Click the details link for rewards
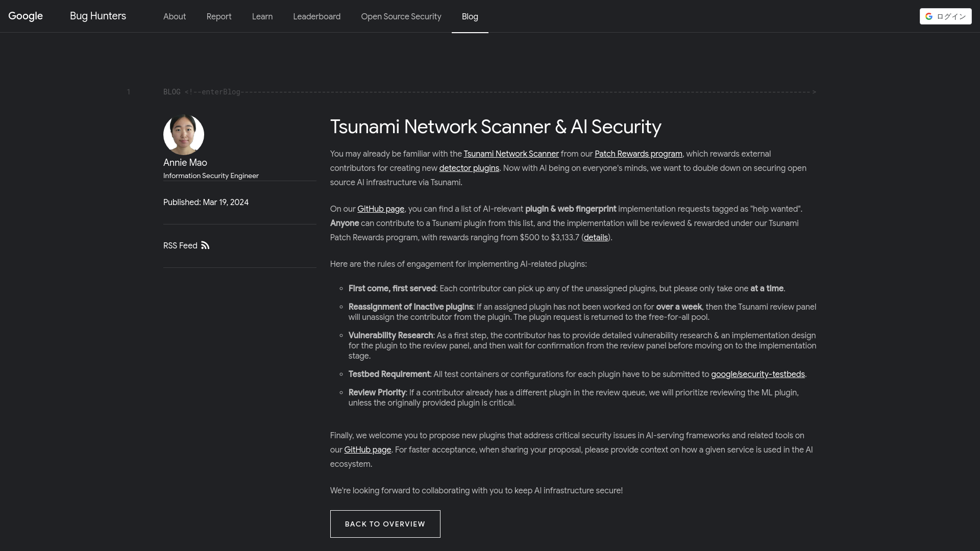 point(596,238)
